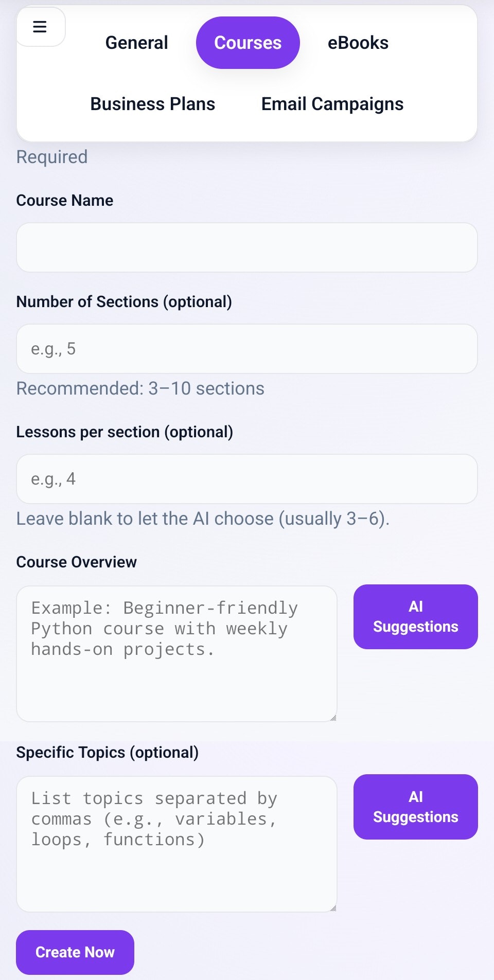Click the Course Name input field
494x980 pixels.
tap(247, 247)
